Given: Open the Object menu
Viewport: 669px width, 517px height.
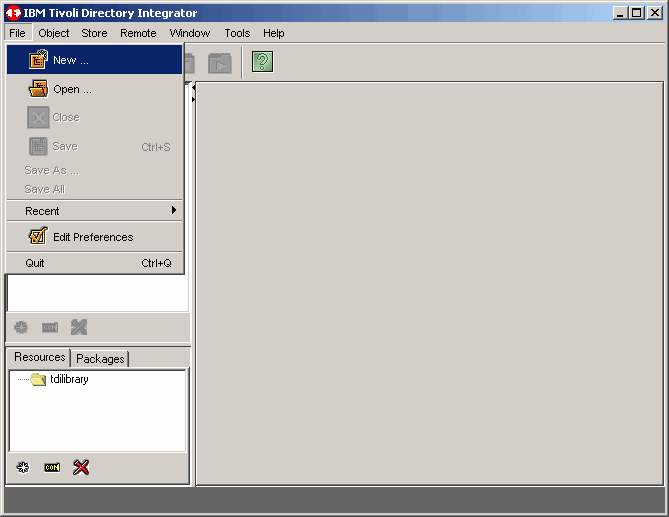Looking at the screenshot, I should pos(54,33).
